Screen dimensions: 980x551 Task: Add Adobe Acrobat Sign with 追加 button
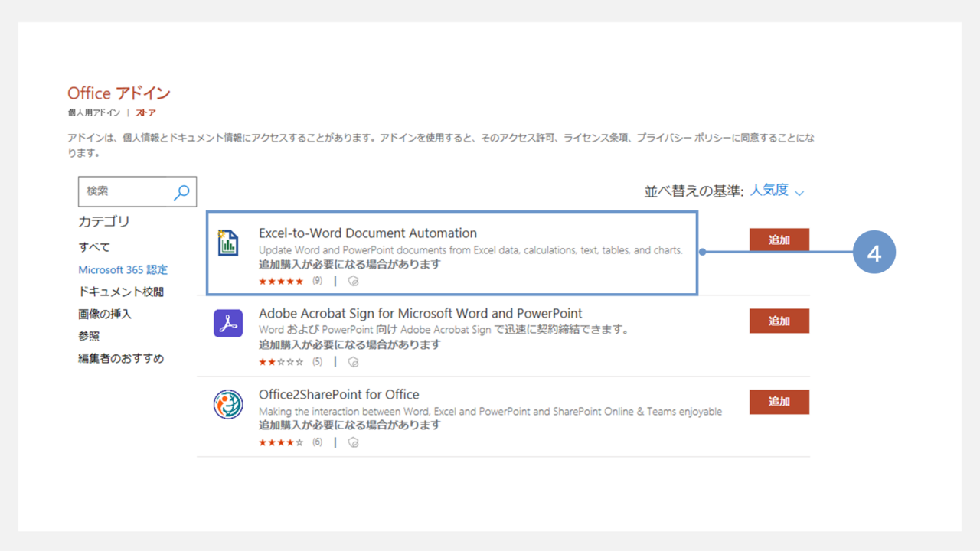[779, 321]
